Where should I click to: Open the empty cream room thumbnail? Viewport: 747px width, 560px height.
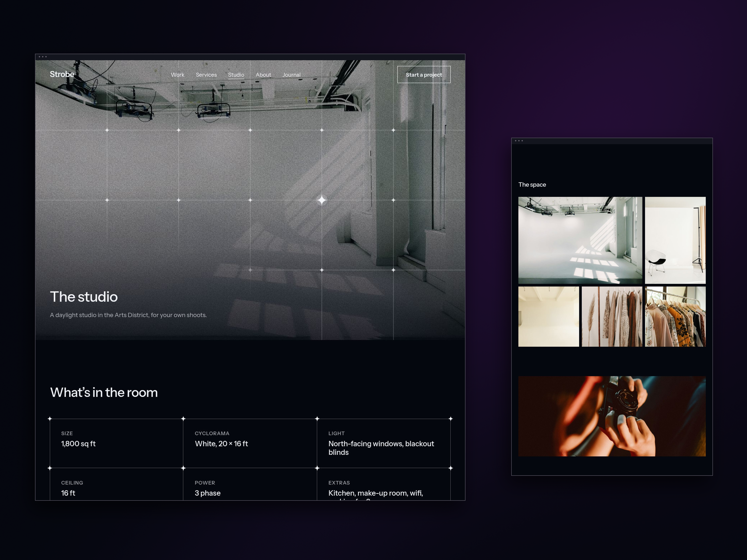pos(548,317)
